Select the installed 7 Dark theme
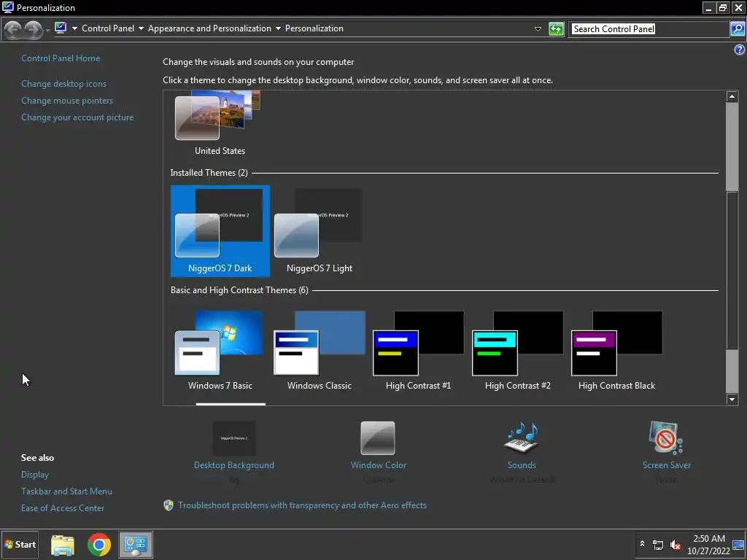747x560 pixels. pos(220,231)
